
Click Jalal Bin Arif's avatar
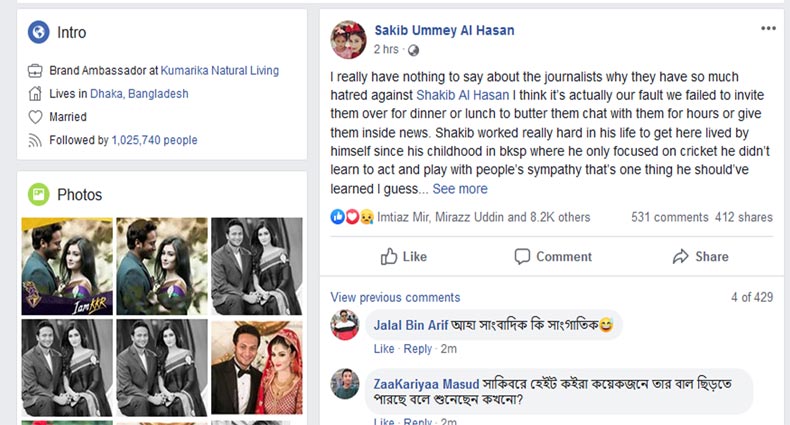coord(346,325)
